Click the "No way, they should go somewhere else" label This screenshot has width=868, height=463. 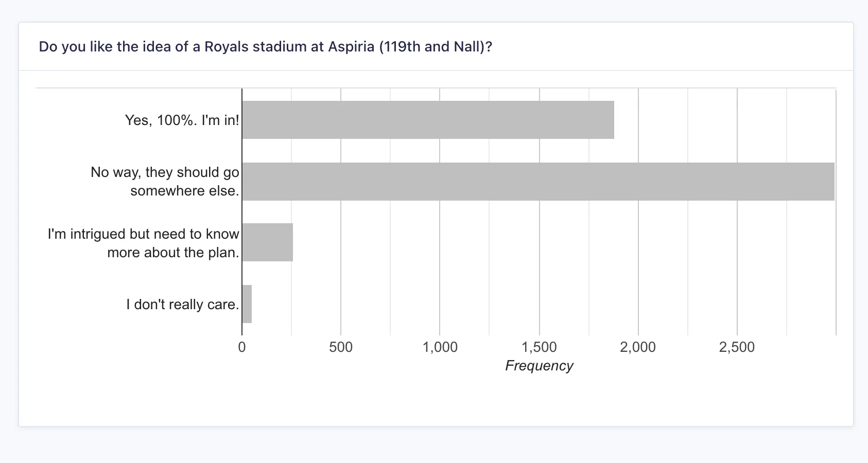(165, 182)
